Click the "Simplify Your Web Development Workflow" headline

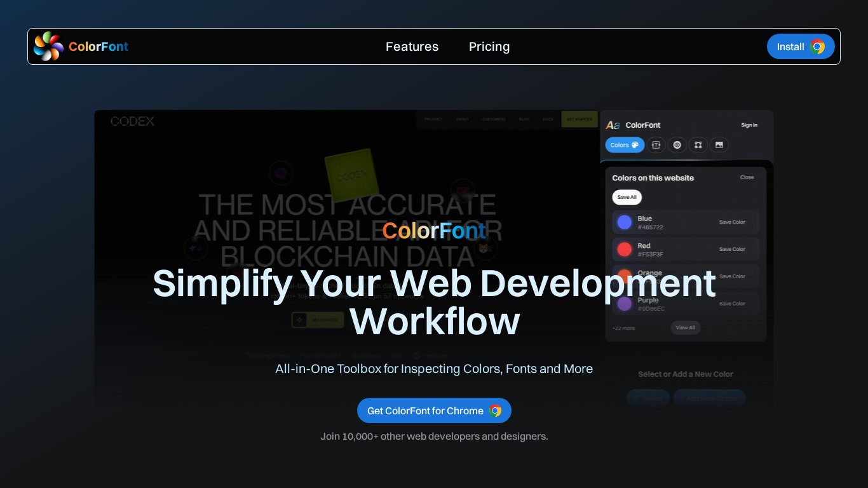pos(434,302)
